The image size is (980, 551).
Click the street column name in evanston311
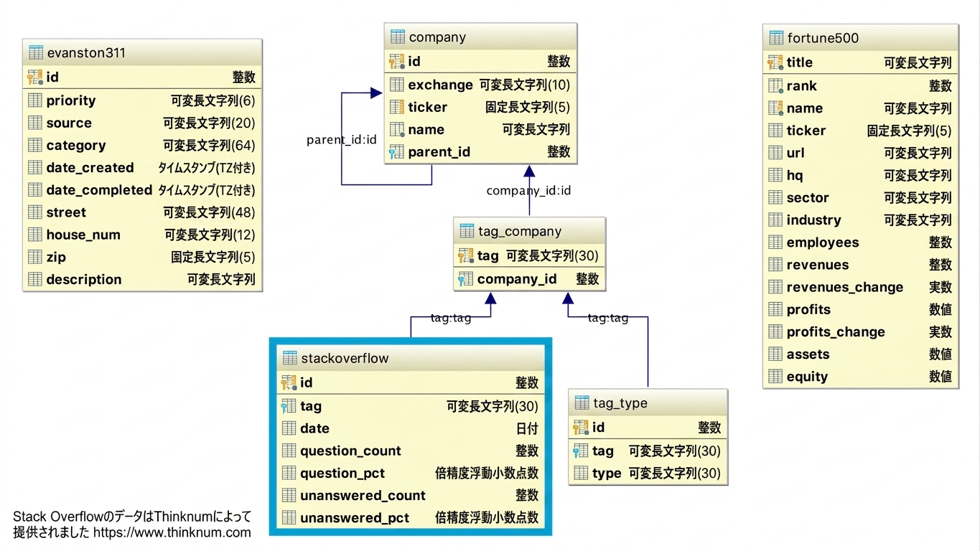(66, 212)
